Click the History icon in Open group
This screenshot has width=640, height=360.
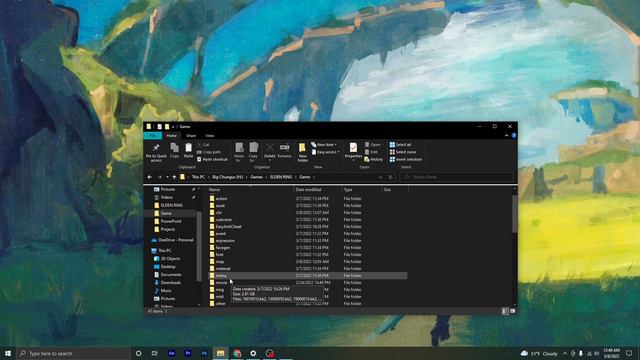(373, 159)
